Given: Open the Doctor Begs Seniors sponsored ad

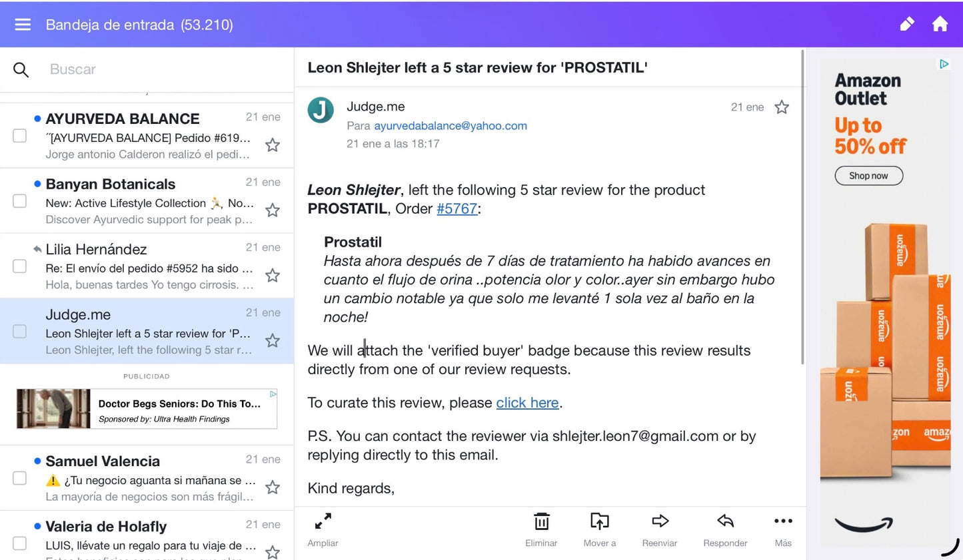Looking at the screenshot, I should click(x=147, y=409).
